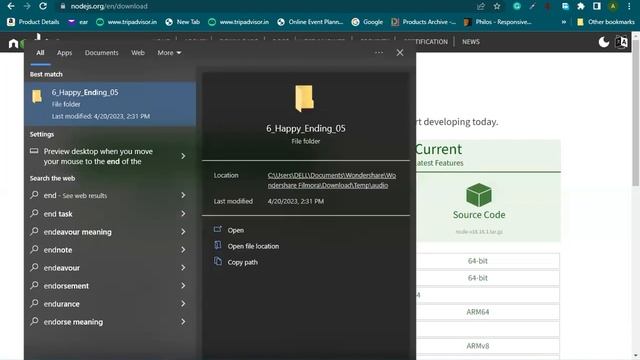The image size is (640, 360).
Task: Open the language translation icon on Node.js site
Action: 621,42
